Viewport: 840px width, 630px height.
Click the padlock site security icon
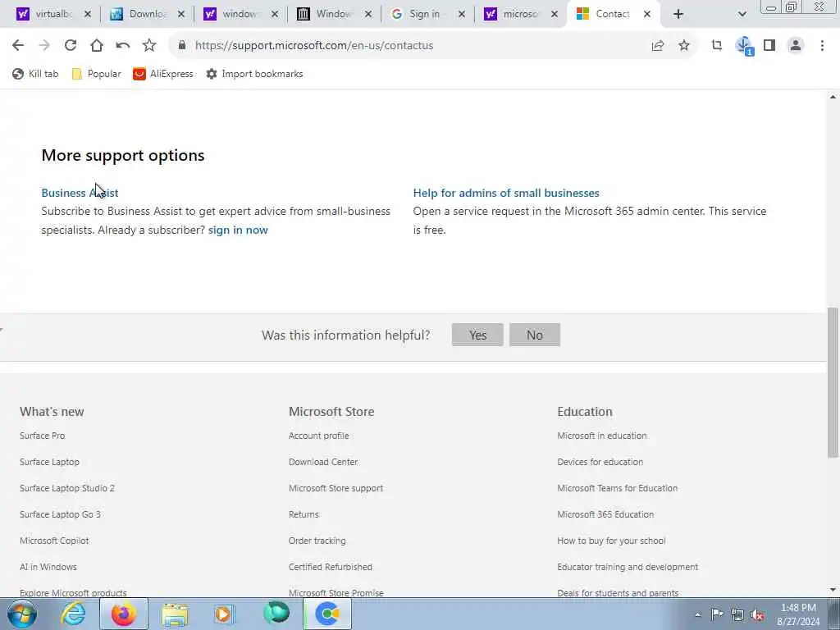[x=182, y=46]
